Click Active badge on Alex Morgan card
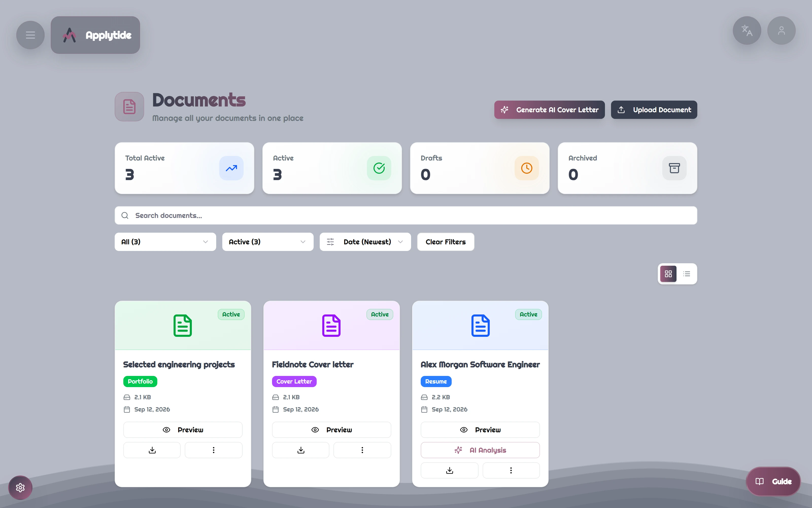Image resolution: width=812 pixels, height=508 pixels. [x=529, y=314]
